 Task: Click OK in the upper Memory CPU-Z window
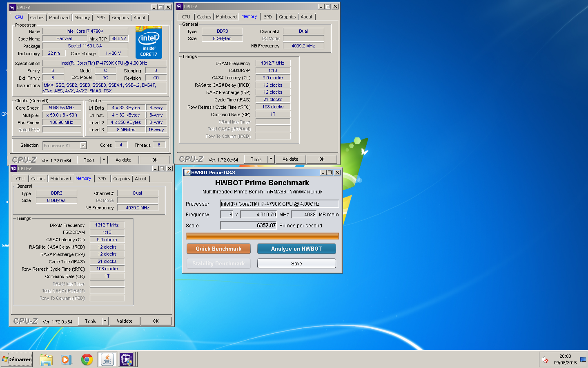coord(321,159)
